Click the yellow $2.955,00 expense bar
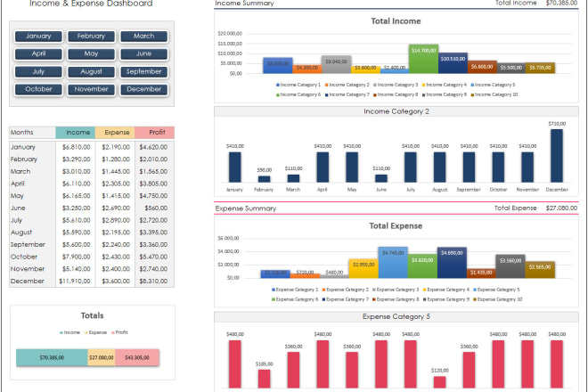The image size is (588, 392). pos(363,268)
